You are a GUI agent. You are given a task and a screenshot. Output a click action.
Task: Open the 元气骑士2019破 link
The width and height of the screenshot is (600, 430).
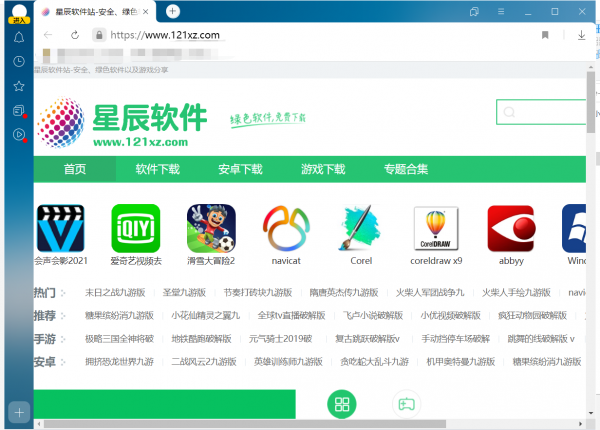click(280, 339)
